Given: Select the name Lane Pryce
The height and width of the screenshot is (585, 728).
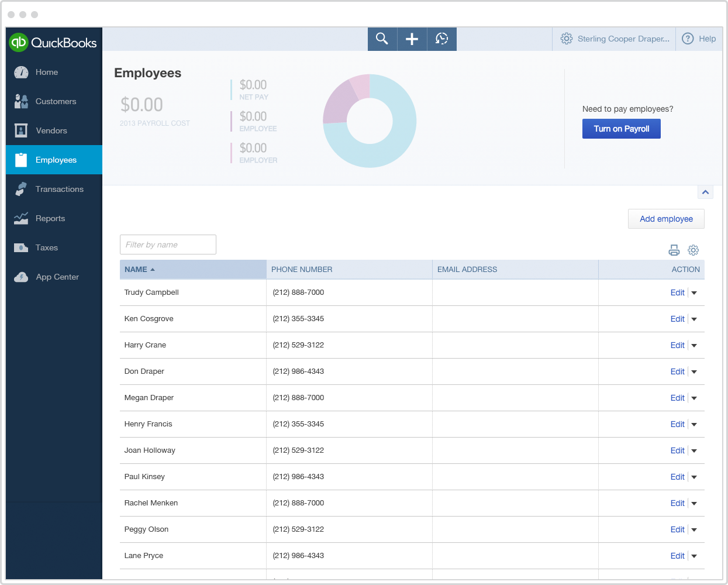Looking at the screenshot, I should point(144,556).
